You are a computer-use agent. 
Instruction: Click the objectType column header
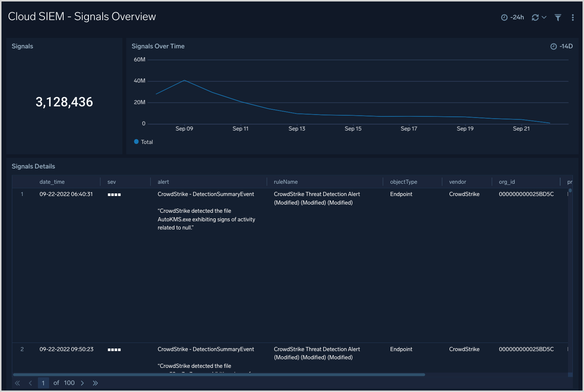pyautogui.click(x=404, y=182)
